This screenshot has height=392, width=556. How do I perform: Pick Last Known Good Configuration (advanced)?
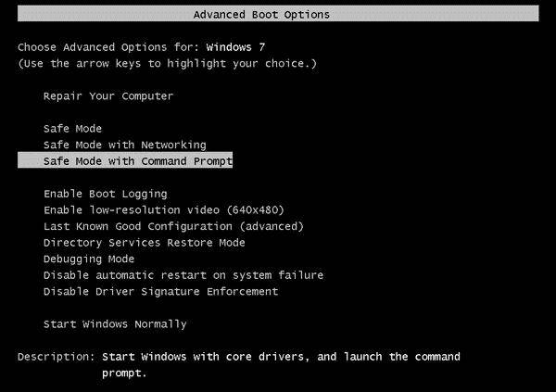tap(173, 226)
